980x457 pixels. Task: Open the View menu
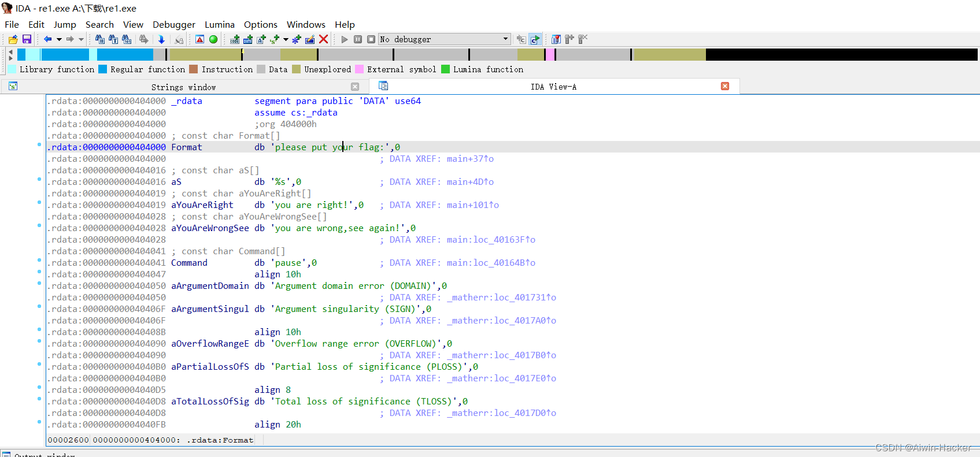[x=133, y=24]
